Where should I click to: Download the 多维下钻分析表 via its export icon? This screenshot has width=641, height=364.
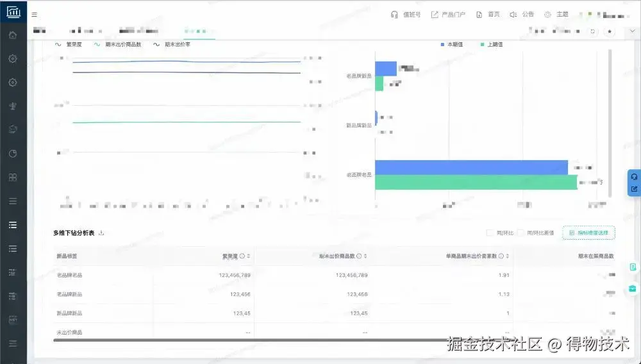101,233
